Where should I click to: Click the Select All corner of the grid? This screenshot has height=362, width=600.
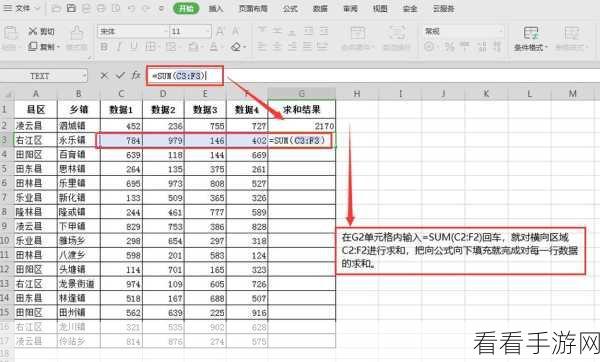pos(7,94)
